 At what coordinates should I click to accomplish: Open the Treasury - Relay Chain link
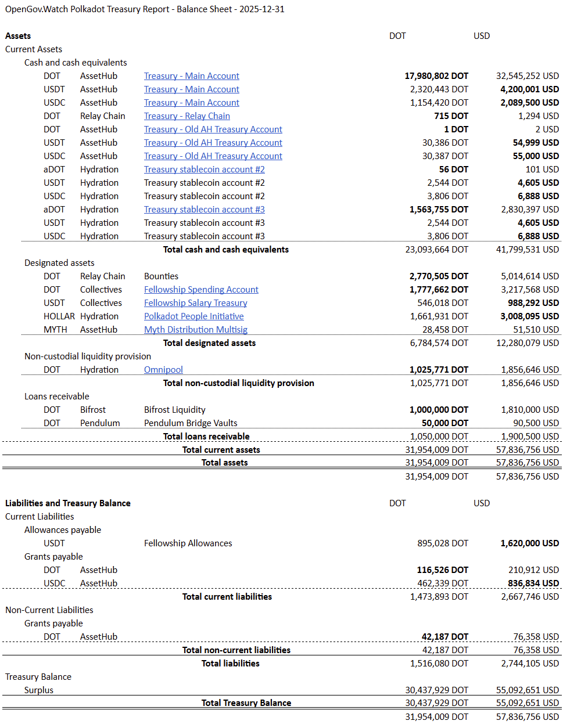[187, 116]
